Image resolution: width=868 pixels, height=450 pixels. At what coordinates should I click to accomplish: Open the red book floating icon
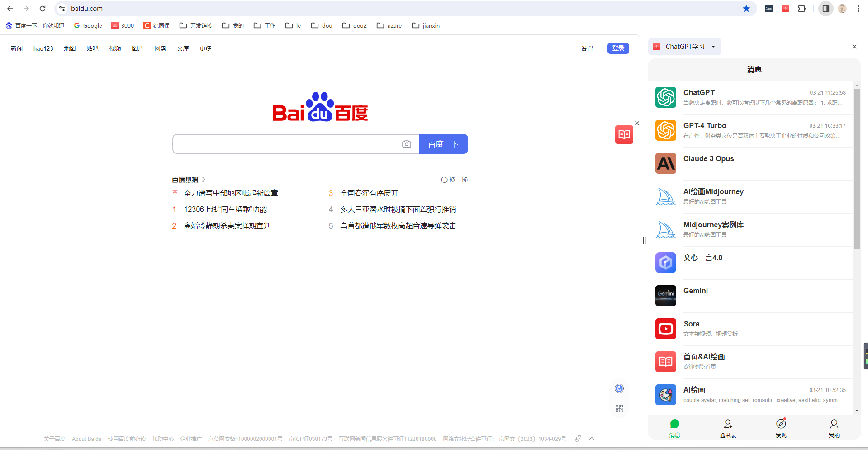pyautogui.click(x=624, y=134)
